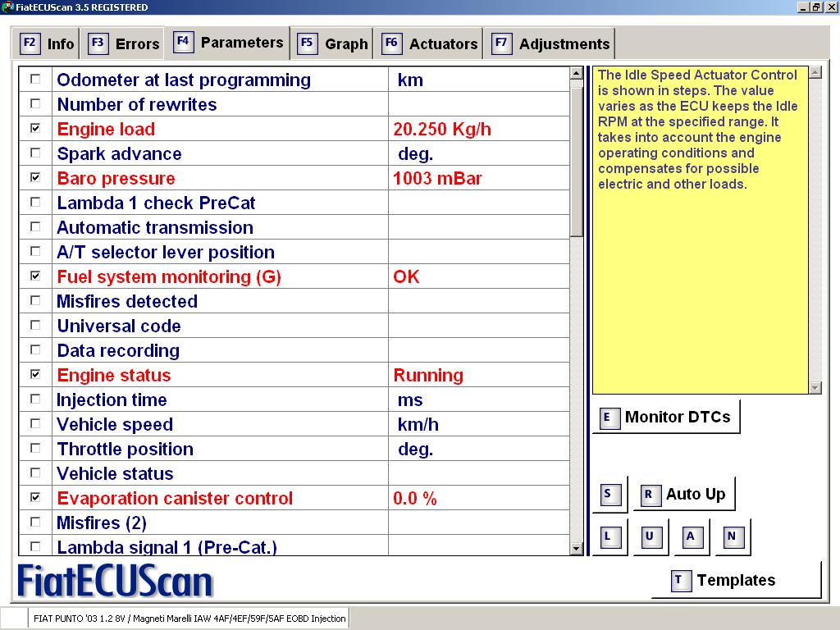840x630 pixels.
Task: Uncheck Engine status parameter
Action: [x=35, y=375]
